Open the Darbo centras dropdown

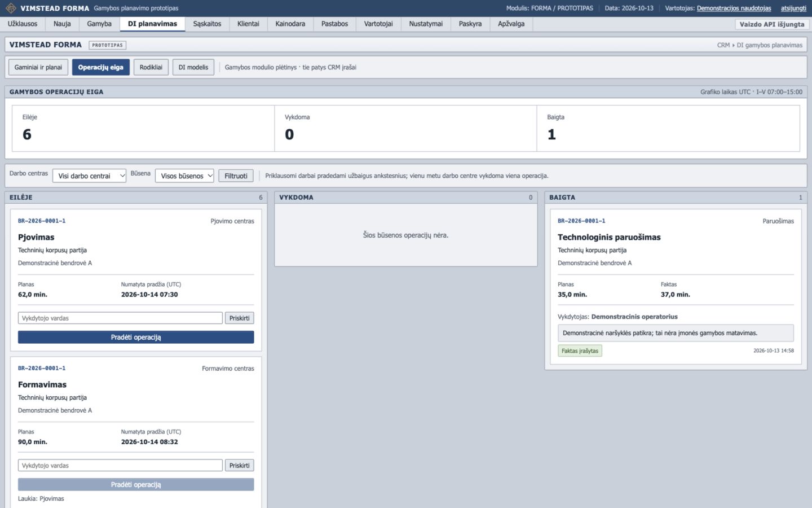pyautogui.click(x=90, y=176)
